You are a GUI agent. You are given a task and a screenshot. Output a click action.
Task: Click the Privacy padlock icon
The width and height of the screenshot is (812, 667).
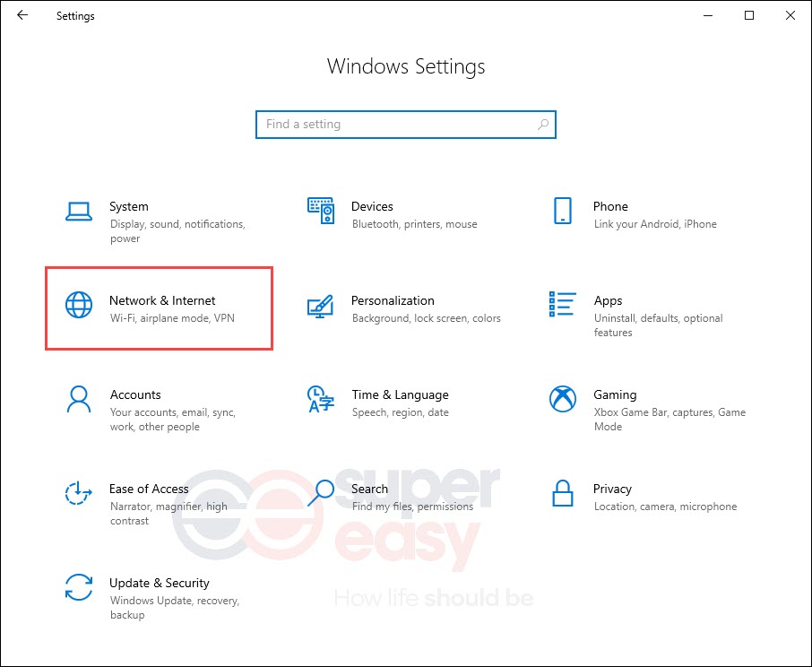562,492
